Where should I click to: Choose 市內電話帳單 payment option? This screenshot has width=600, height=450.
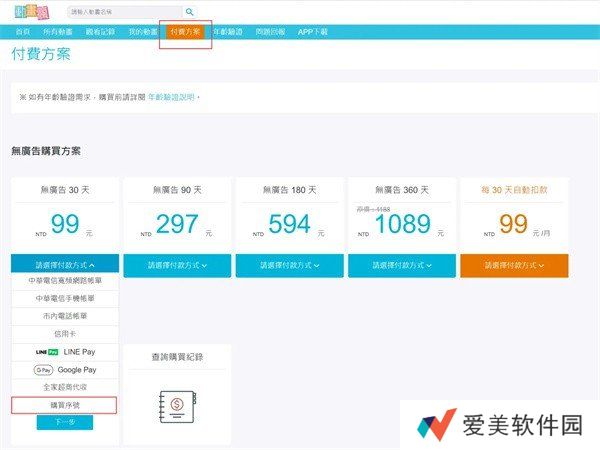pyautogui.click(x=65, y=316)
